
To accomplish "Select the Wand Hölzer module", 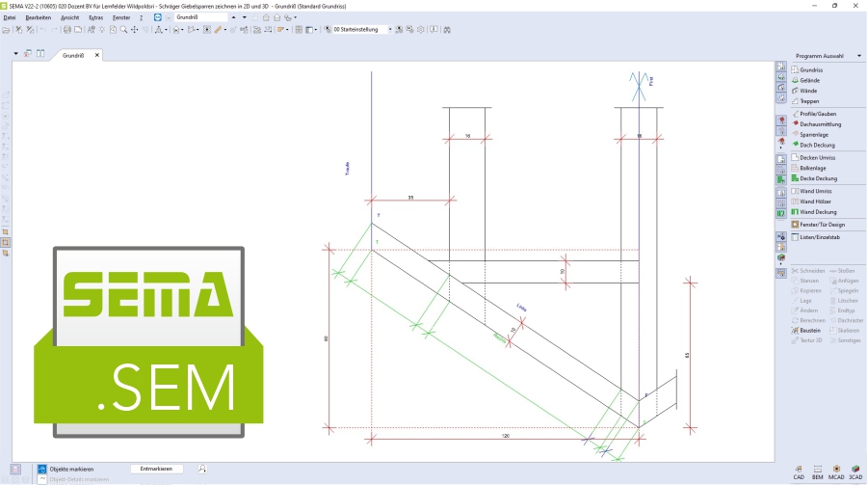I will tap(815, 201).
